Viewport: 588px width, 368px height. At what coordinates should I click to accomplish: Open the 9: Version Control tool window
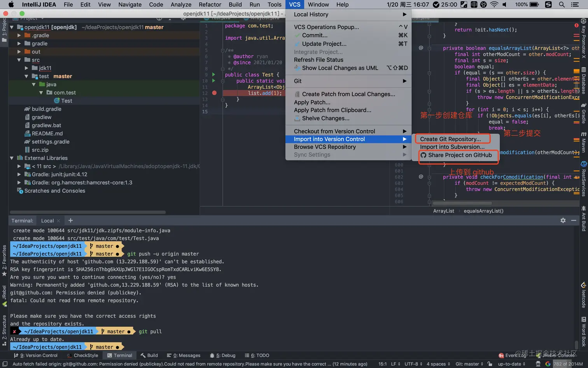(35, 356)
